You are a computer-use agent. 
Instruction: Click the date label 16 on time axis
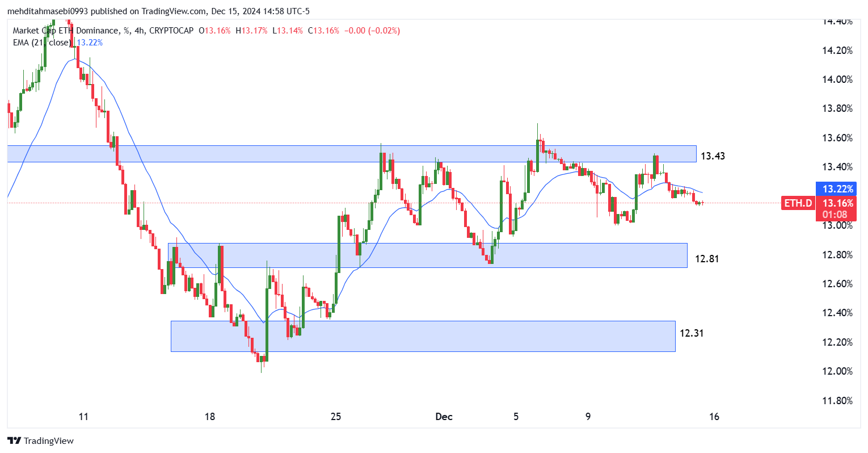click(714, 417)
